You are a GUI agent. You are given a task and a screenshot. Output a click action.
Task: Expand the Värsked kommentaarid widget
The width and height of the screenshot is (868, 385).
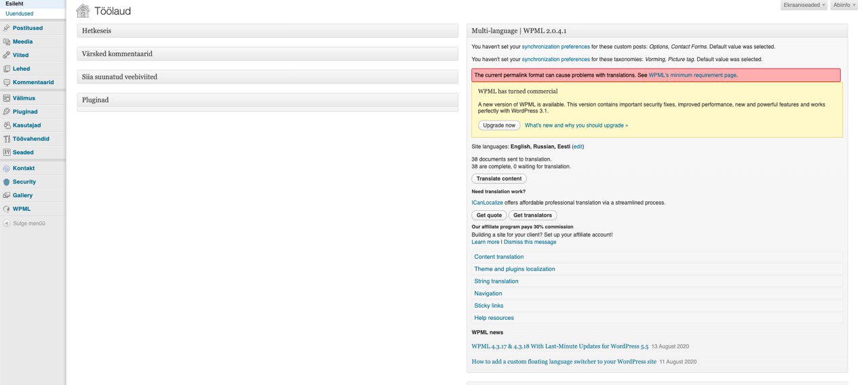(x=268, y=54)
